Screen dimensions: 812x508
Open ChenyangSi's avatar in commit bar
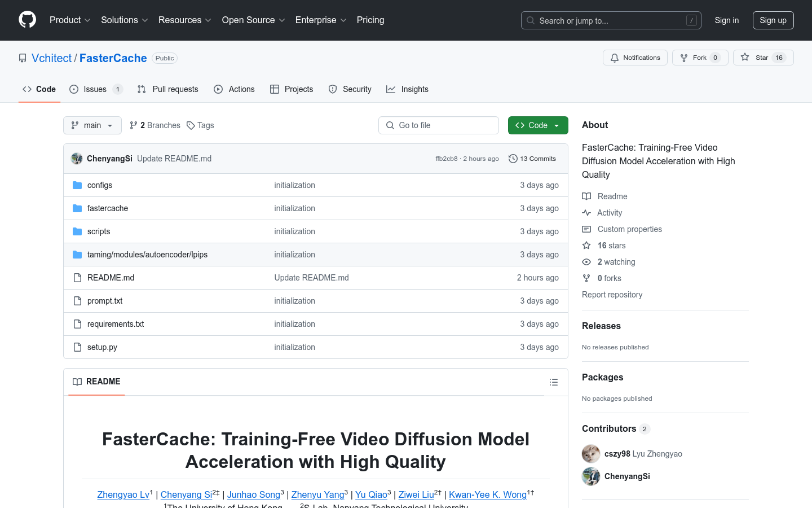(x=77, y=159)
